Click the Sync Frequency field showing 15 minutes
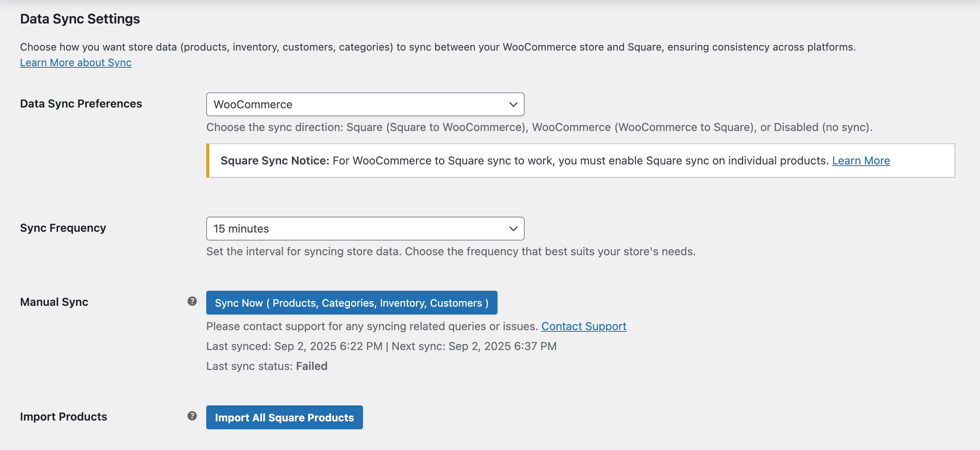Image resolution: width=980 pixels, height=450 pixels. click(x=365, y=229)
